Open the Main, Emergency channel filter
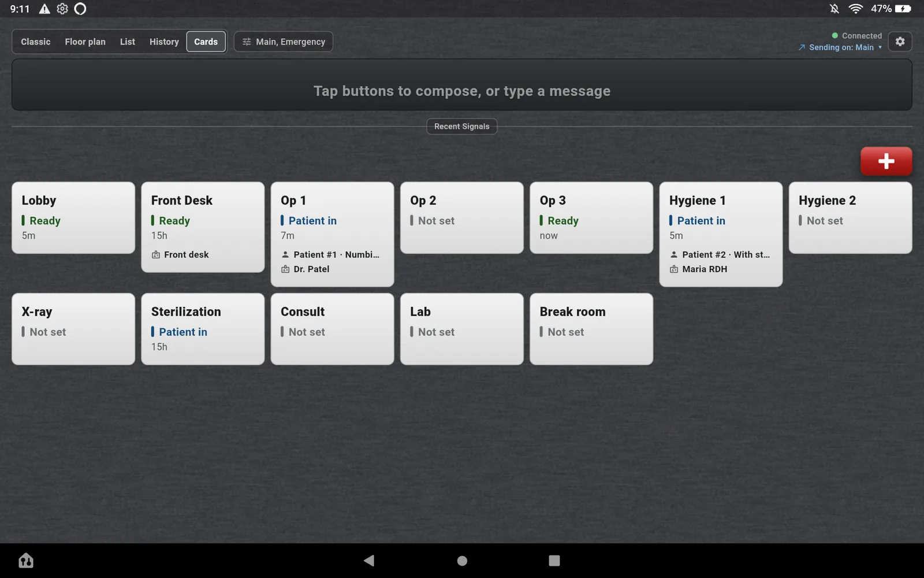This screenshot has height=578, width=924. tap(284, 42)
